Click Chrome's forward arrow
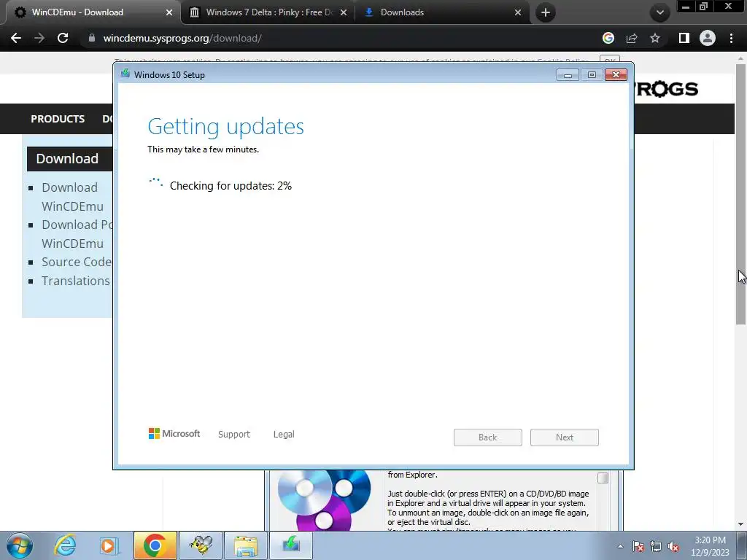747x560 pixels. click(39, 38)
